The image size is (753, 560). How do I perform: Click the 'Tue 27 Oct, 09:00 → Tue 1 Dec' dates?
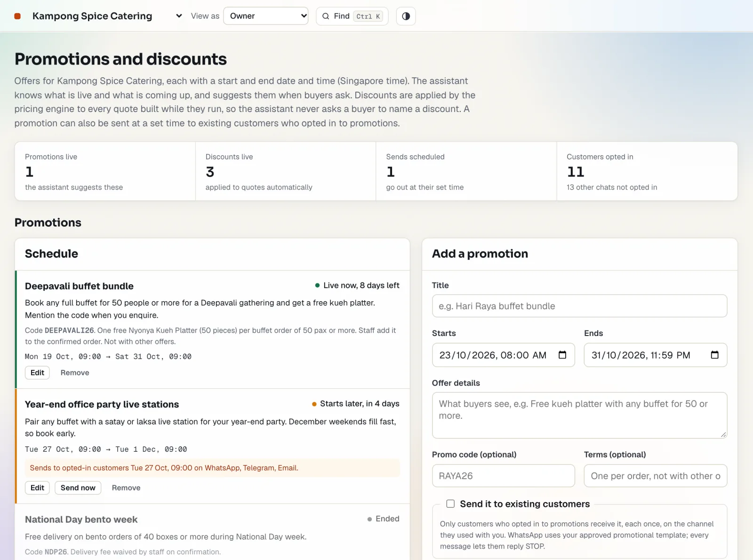click(x=106, y=449)
